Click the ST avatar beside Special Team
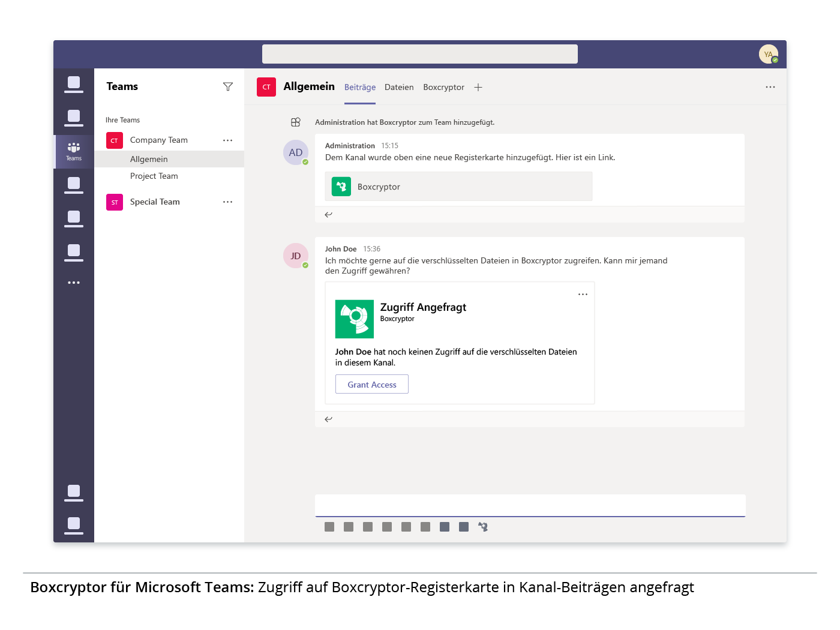The image size is (840, 630). [115, 202]
